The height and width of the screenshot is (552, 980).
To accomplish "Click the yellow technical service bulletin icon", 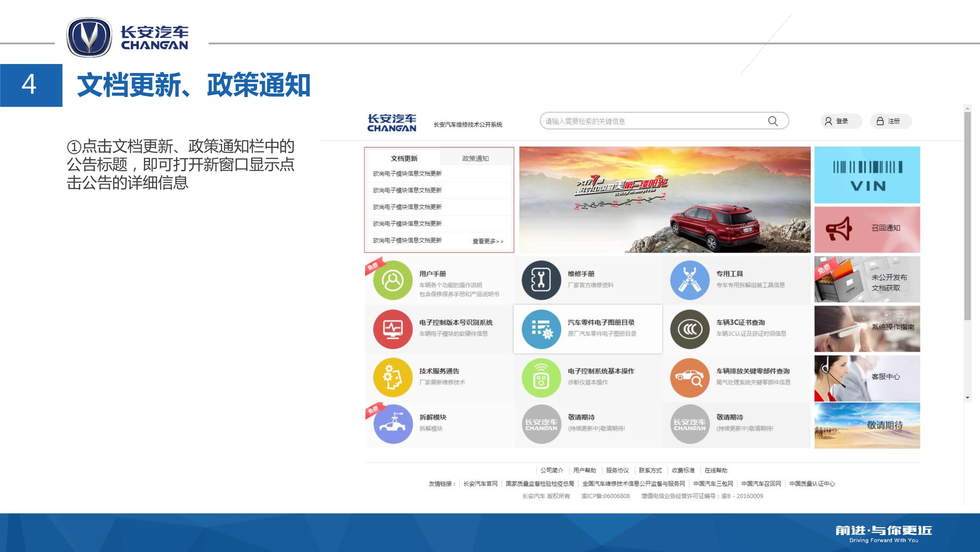I will tap(393, 378).
